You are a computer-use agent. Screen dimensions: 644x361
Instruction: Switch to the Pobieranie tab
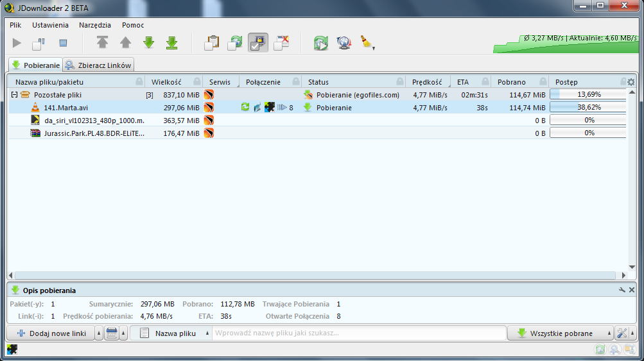coord(36,65)
